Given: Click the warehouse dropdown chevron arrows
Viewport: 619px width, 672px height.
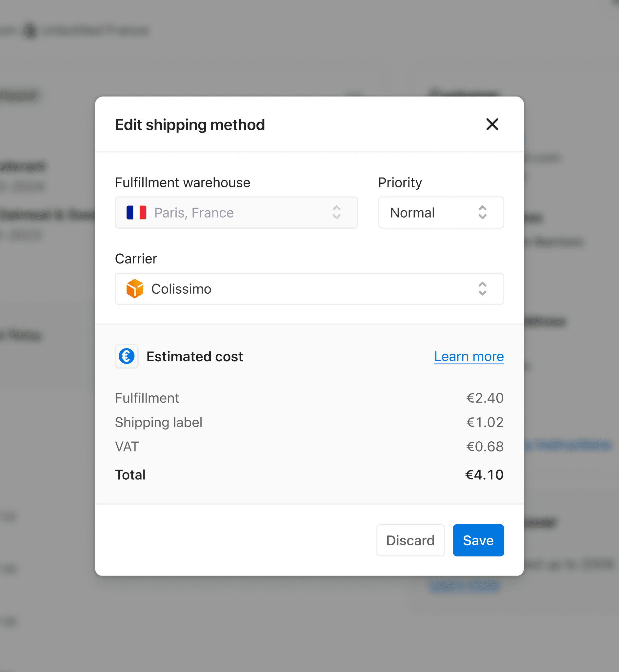Looking at the screenshot, I should click(337, 213).
